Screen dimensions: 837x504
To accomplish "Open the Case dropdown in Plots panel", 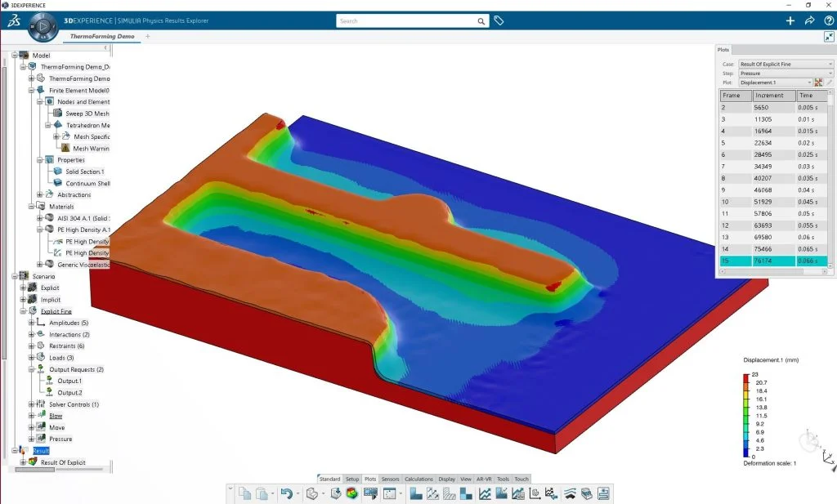I will point(785,64).
